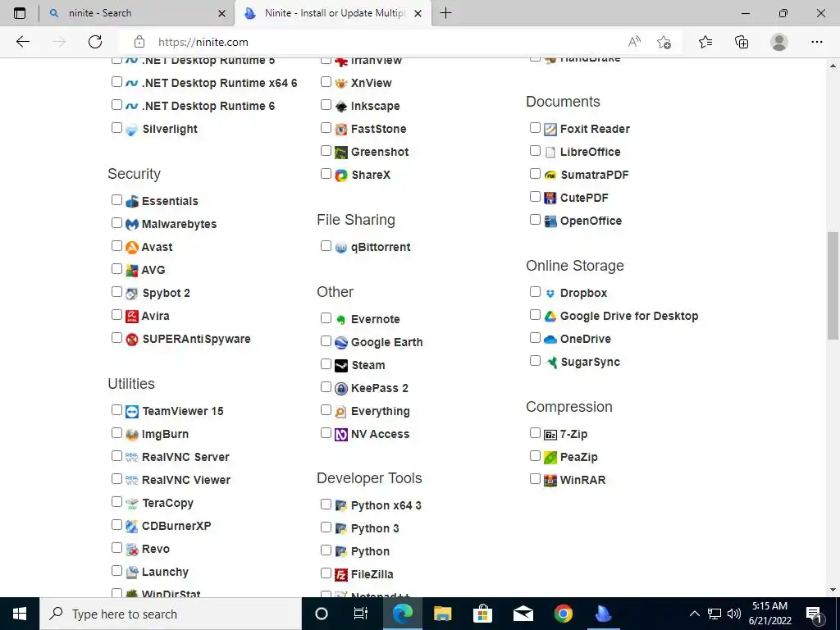Tick the Silverlight checkbox
The image size is (840, 630).
[116, 127]
